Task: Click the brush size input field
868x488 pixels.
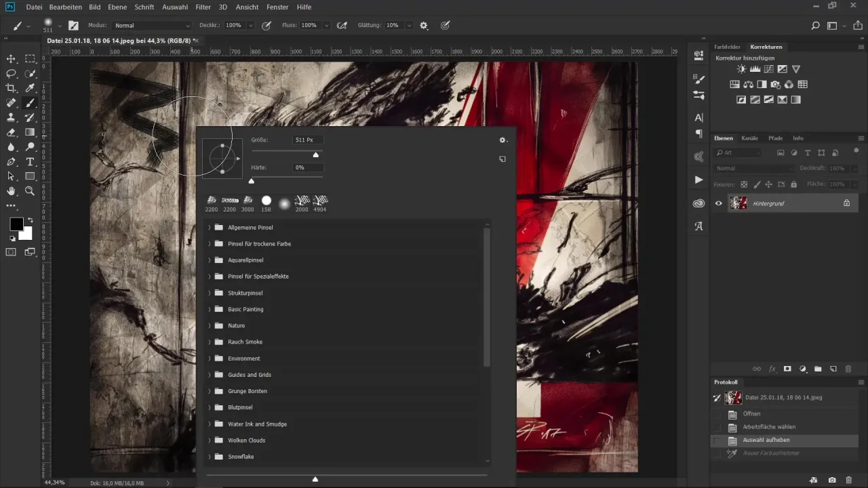Action: 307,140
